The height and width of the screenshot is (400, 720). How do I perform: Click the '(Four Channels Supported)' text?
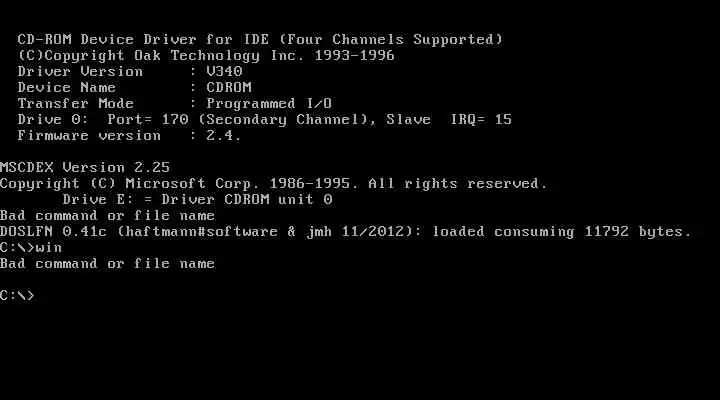click(391, 39)
